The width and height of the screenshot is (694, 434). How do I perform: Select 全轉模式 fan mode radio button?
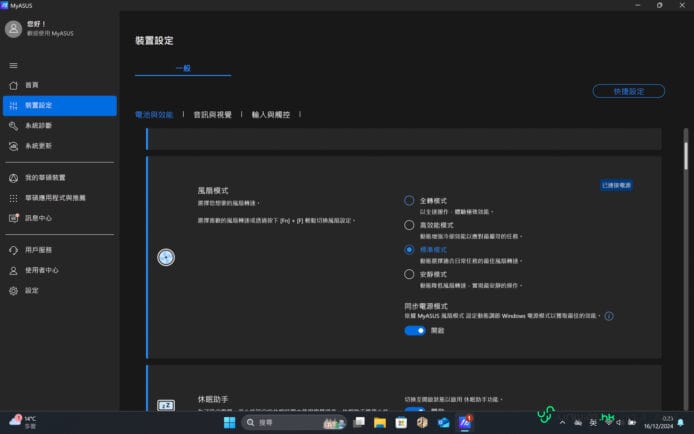pyautogui.click(x=409, y=201)
